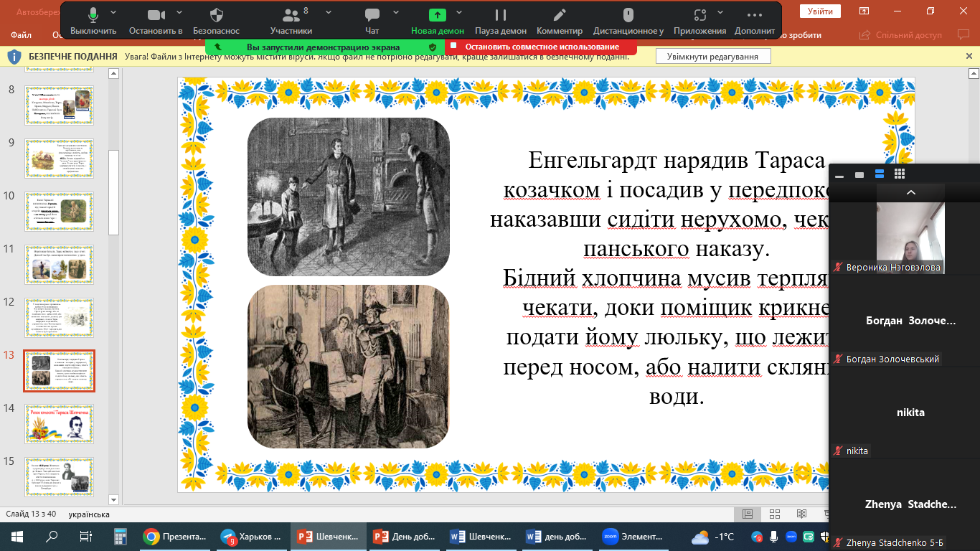
Task: Open Комментировать annotation pencil tool
Action: click(x=560, y=22)
